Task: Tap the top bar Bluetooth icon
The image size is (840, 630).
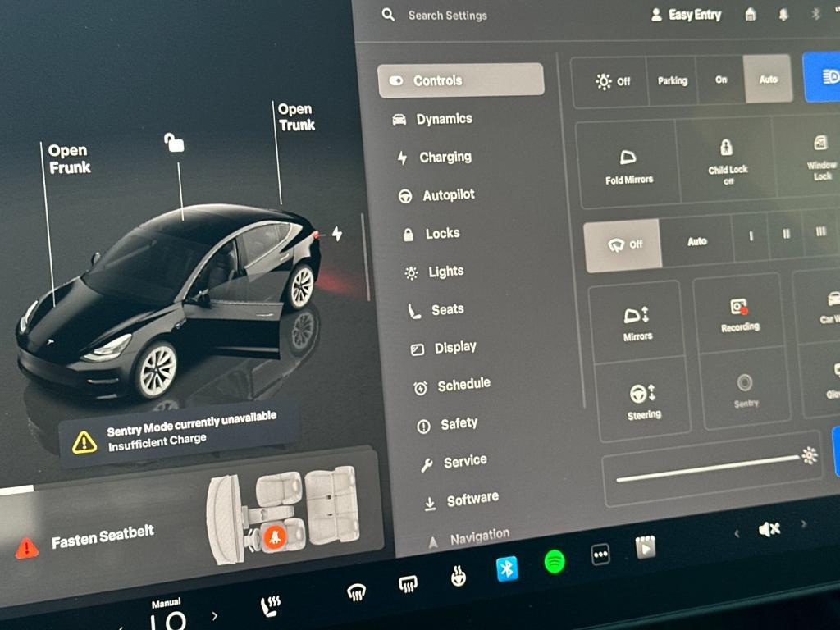Action: (x=815, y=14)
